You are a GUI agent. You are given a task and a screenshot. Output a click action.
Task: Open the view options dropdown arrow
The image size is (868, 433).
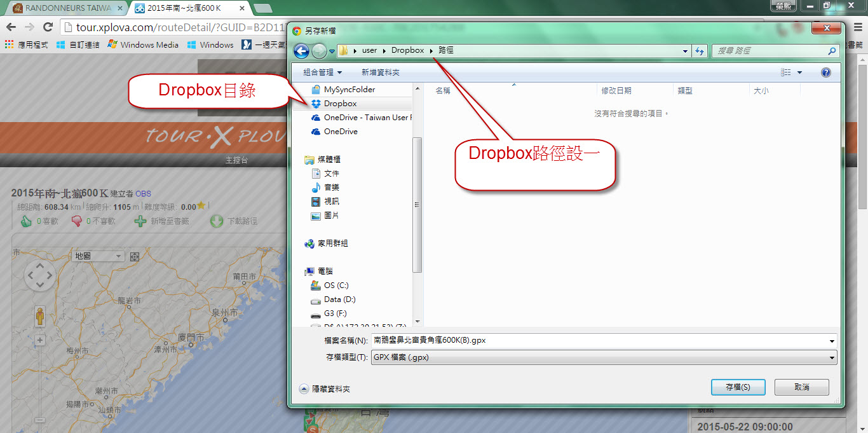(x=799, y=72)
